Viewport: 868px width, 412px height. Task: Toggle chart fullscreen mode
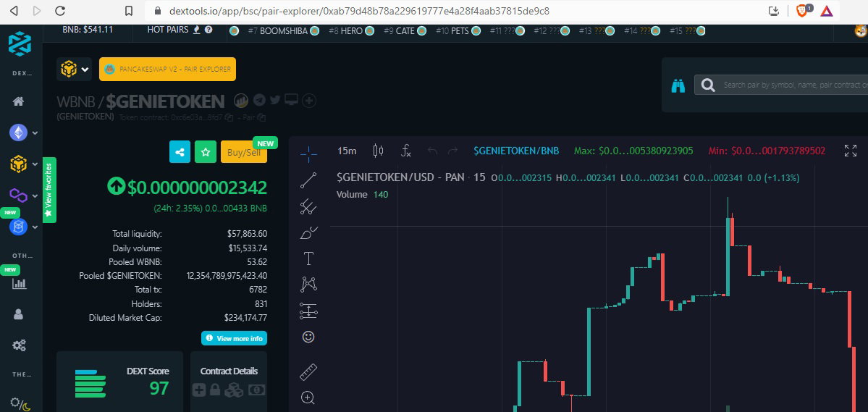click(x=851, y=151)
